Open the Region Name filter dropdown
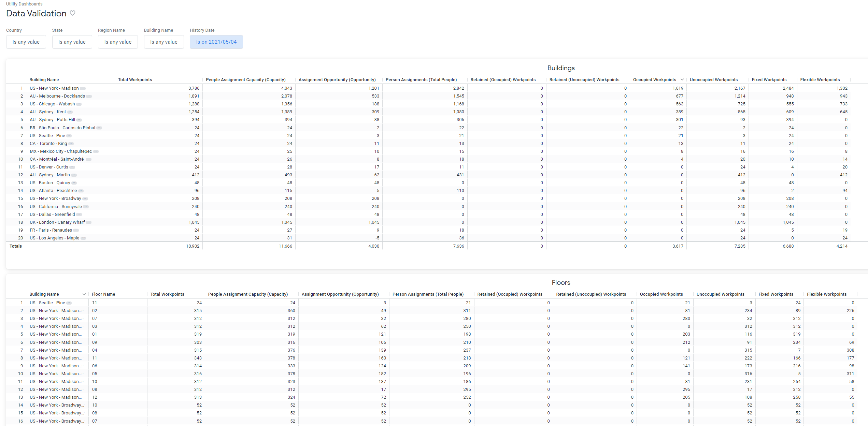Viewport: 868px width, 426px height. (118, 42)
